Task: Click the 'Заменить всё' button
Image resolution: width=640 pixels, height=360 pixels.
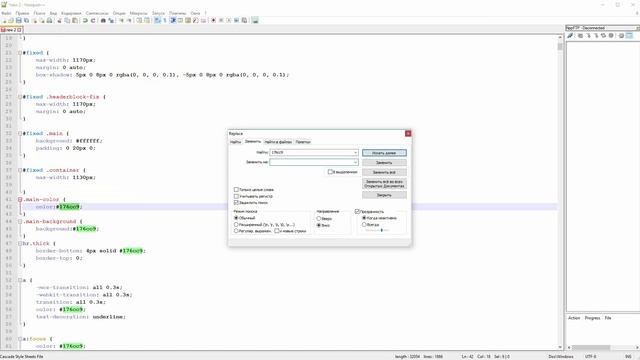Action: tap(384, 172)
